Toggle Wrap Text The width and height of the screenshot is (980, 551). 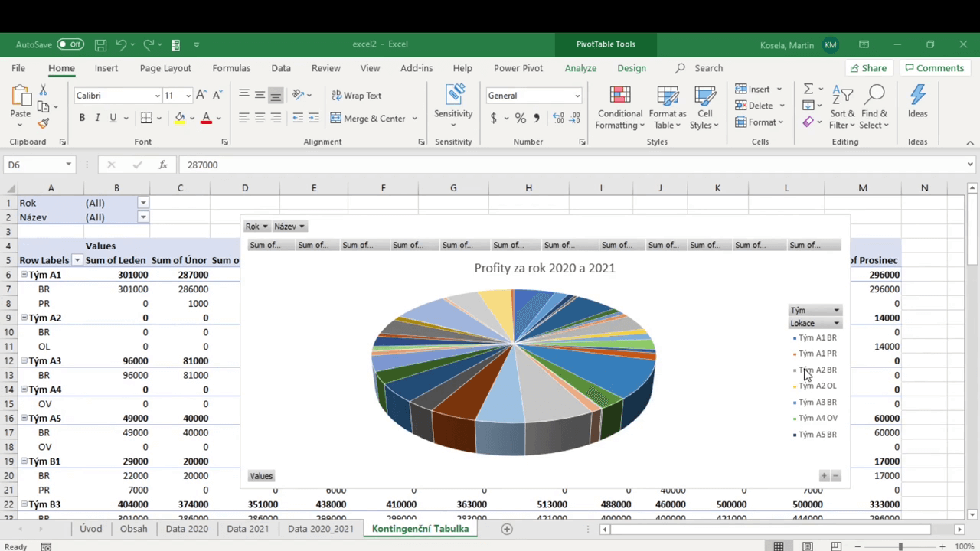coord(356,96)
